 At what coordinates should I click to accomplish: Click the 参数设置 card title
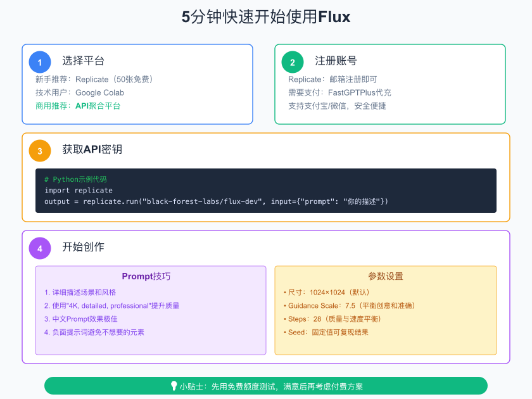tap(386, 276)
